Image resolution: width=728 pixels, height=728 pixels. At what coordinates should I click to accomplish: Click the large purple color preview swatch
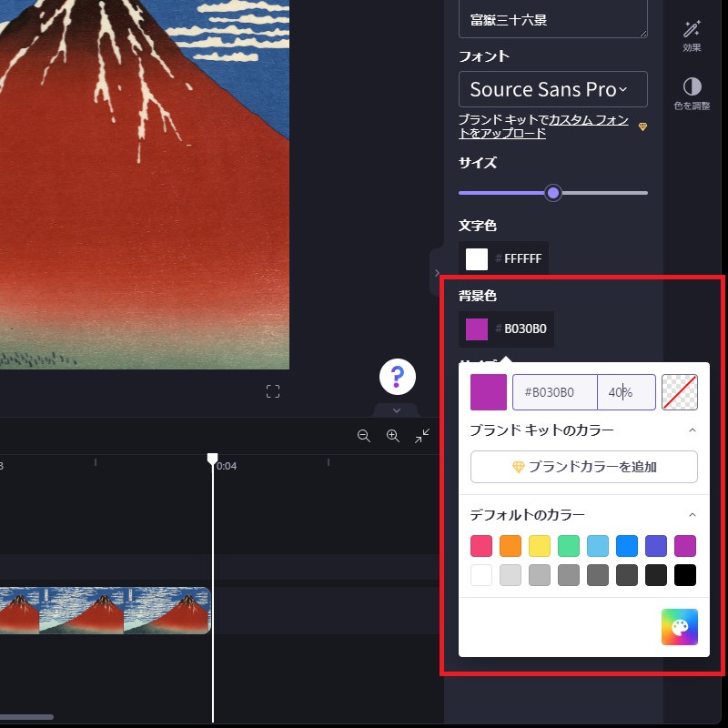pos(489,392)
